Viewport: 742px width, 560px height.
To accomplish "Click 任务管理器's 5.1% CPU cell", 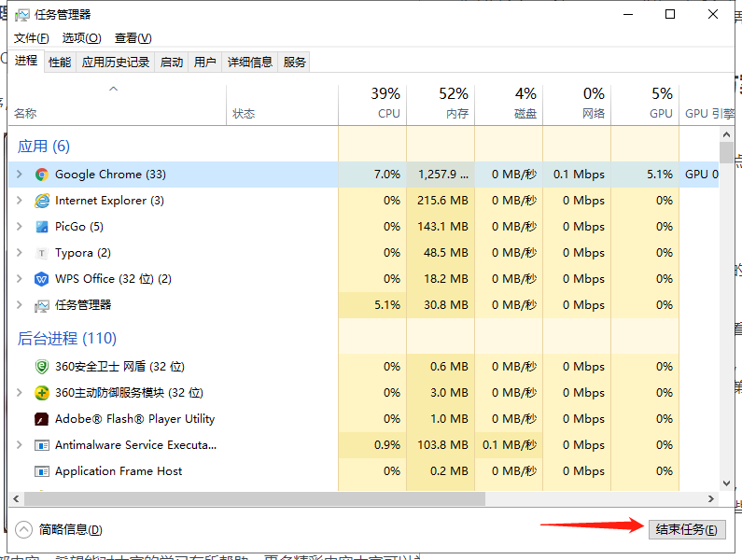I will [372, 305].
